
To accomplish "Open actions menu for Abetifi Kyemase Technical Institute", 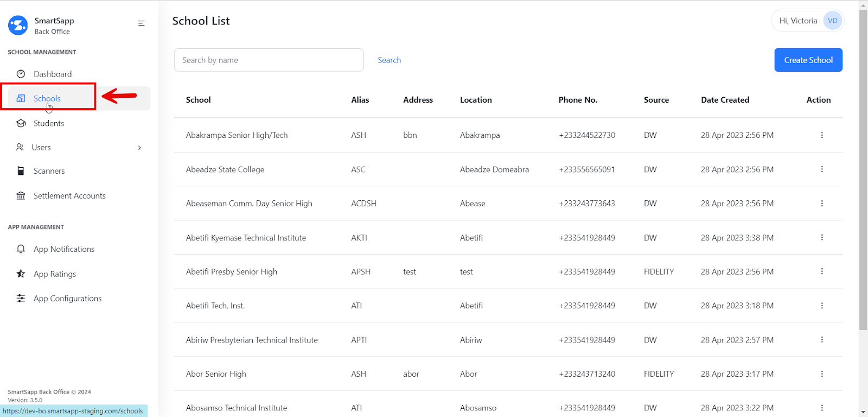I will (x=822, y=237).
